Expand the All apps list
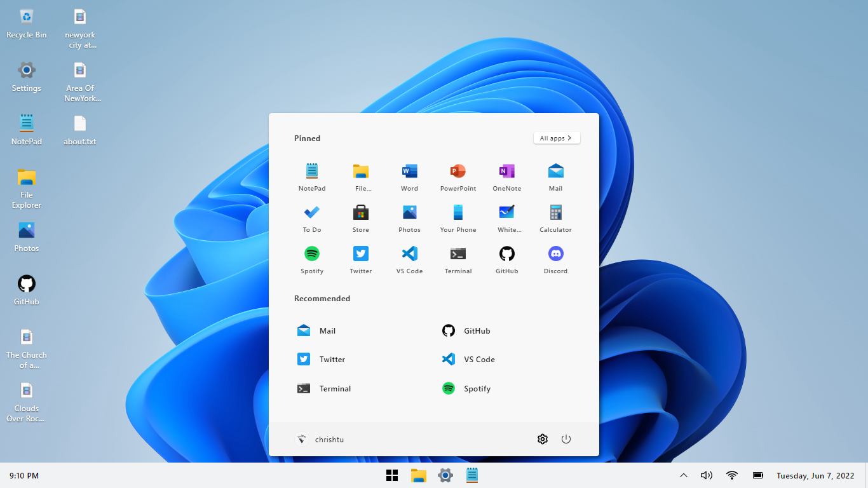The image size is (868, 488). 556,138
